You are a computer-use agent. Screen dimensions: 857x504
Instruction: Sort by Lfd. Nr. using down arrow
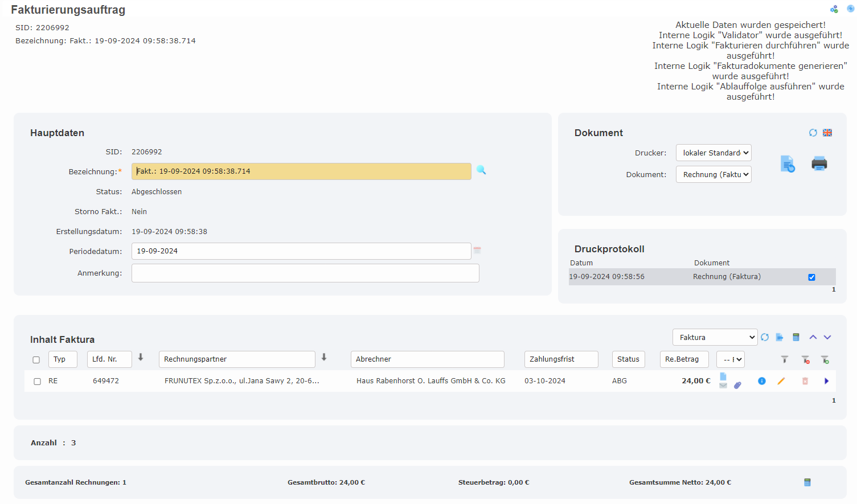click(x=141, y=358)
